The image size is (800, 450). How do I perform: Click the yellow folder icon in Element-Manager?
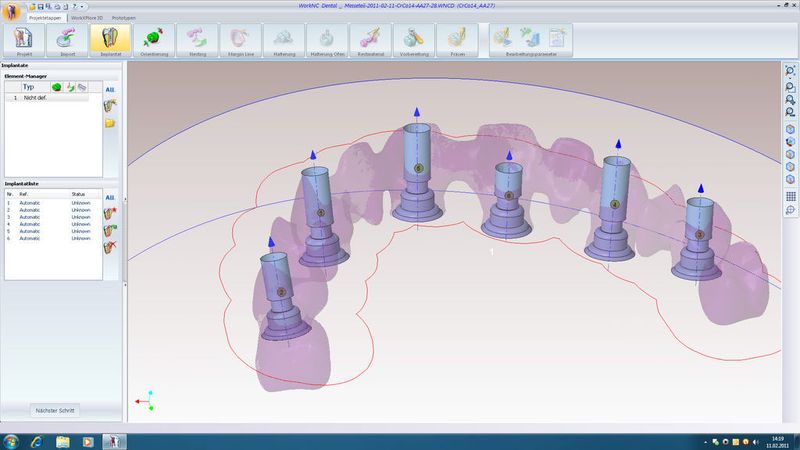pos(109,122)
